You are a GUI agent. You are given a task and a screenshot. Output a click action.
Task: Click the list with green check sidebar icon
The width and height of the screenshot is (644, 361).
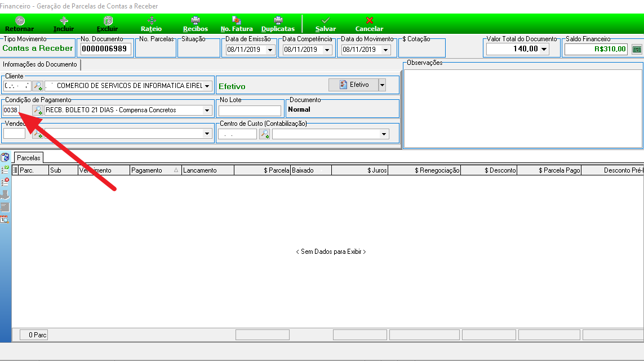click(5, 169)
